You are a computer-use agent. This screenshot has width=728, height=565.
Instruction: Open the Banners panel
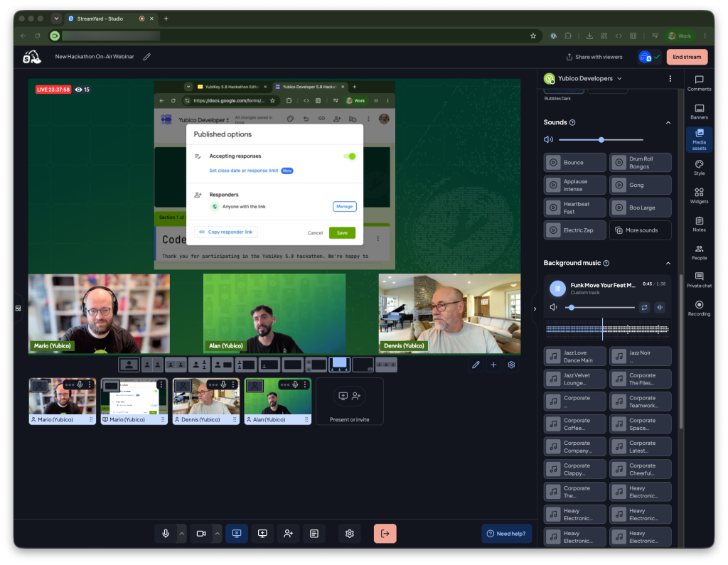(699, 111)
